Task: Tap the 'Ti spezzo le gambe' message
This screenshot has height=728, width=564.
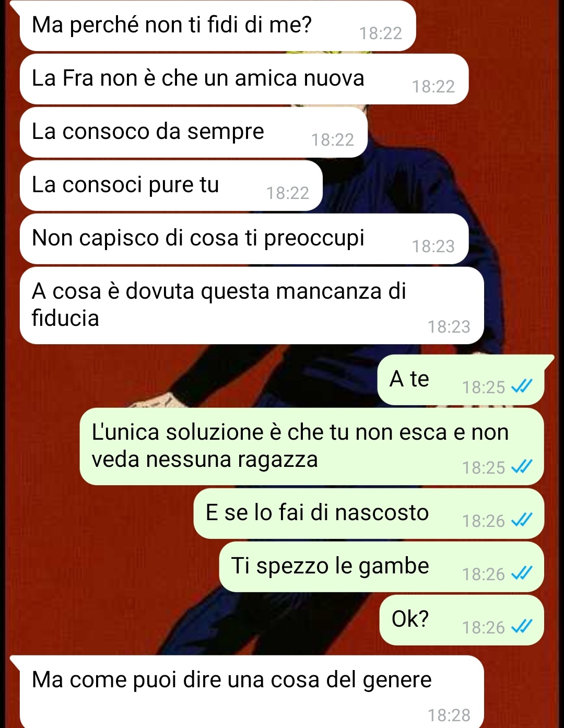Action: [x=381, y=567]
